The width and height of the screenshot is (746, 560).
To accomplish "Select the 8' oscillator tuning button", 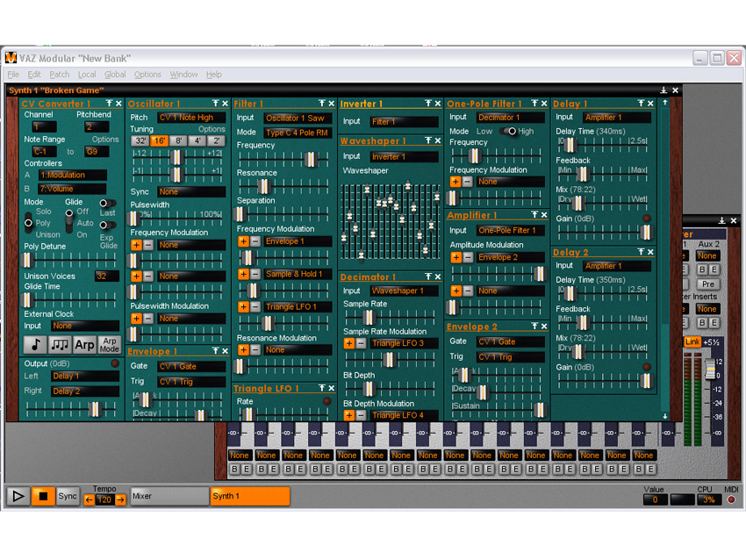I will click(178, 140).
